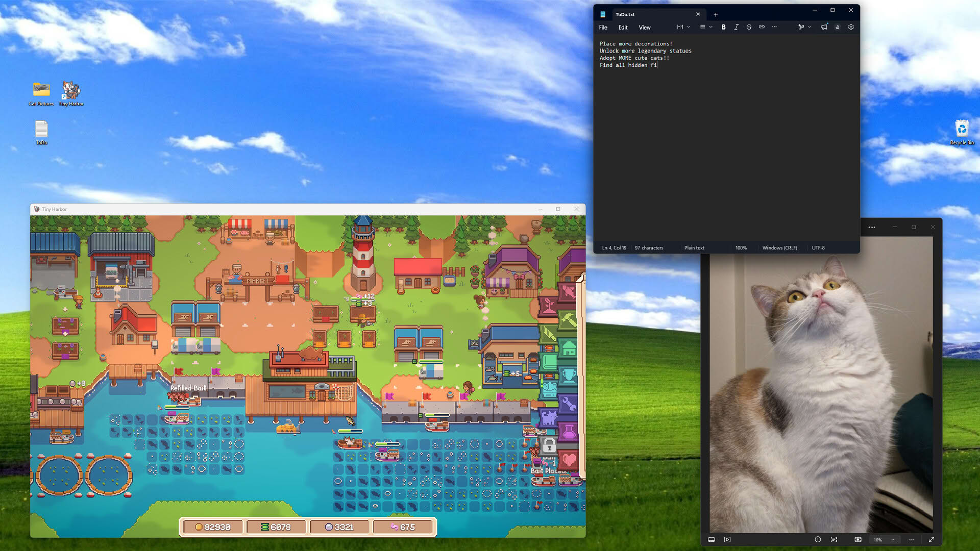The height and width of the screenshot is (551, 980).
Task: Open Notepad what's new megaphone icon
Action: [x=824, y=27]
